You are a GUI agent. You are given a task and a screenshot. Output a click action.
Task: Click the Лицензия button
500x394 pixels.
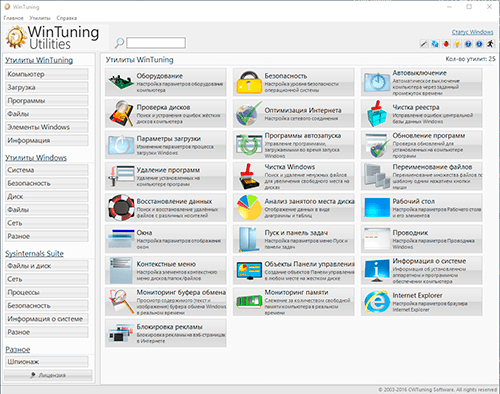click(x=48, y=375)
